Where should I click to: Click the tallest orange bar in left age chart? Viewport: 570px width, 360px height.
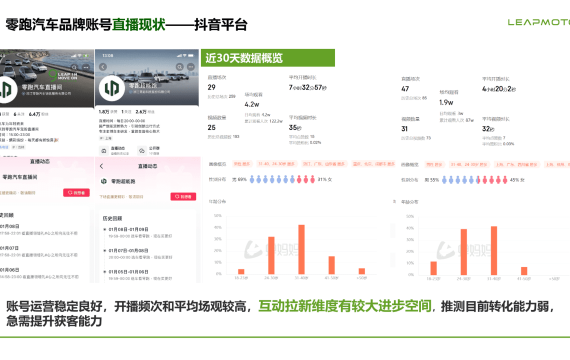point(301,249)
